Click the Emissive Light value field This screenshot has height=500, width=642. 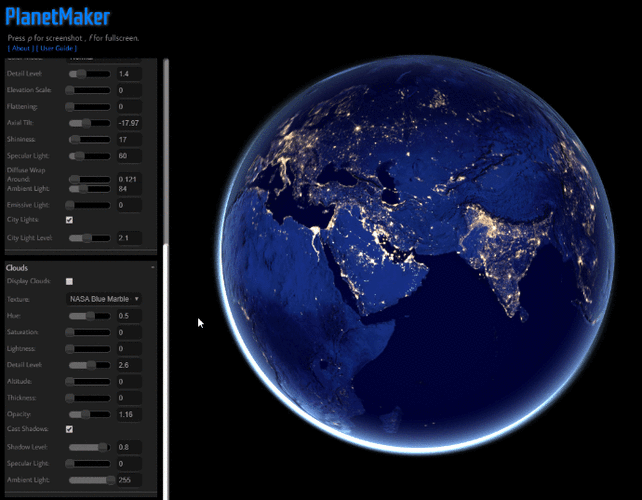(x=129, y=205)
